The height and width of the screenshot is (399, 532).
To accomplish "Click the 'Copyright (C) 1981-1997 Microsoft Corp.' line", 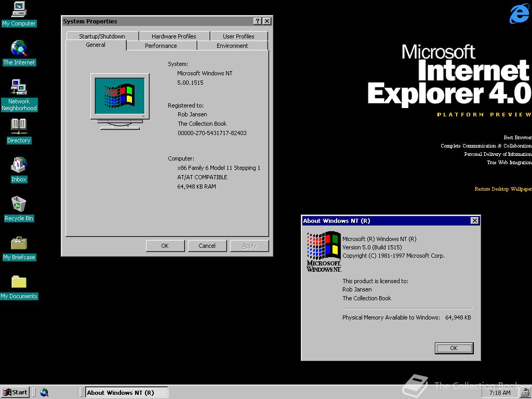I will [x=394, y=256].
